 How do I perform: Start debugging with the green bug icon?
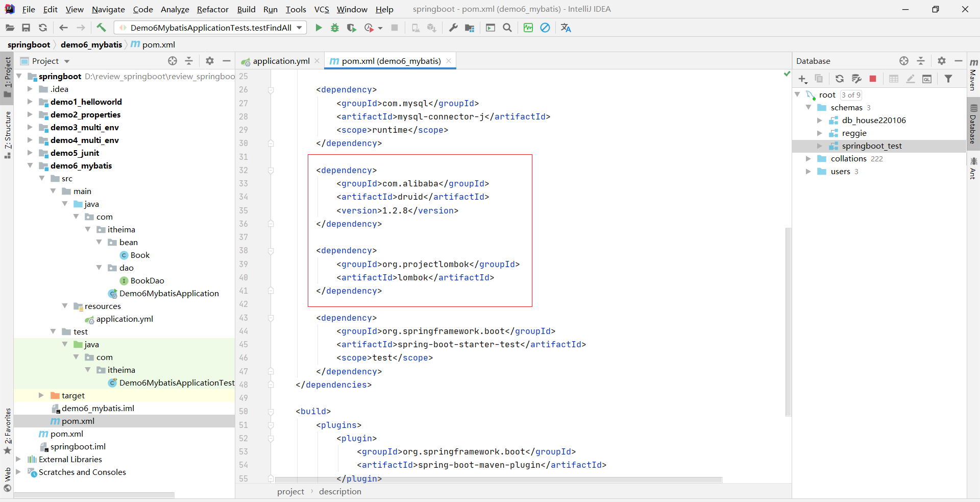coord(335,28)
